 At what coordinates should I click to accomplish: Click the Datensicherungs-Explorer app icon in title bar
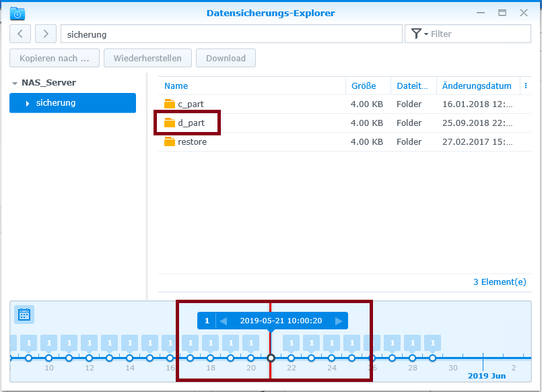pyautogui.click(x=18, y=13)
